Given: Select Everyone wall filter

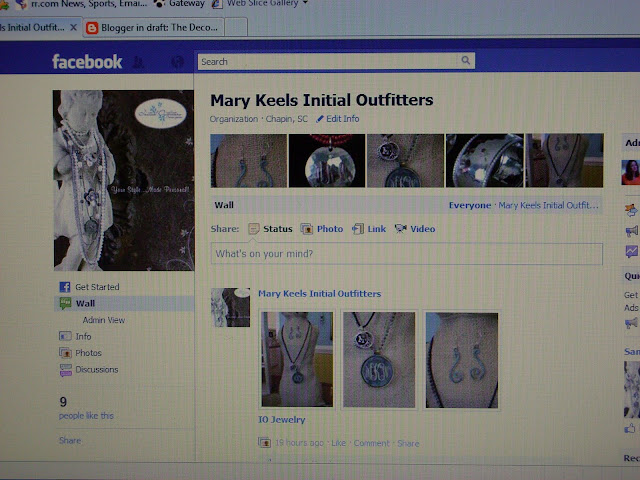Looking at the screenshot, I should 470,205.
